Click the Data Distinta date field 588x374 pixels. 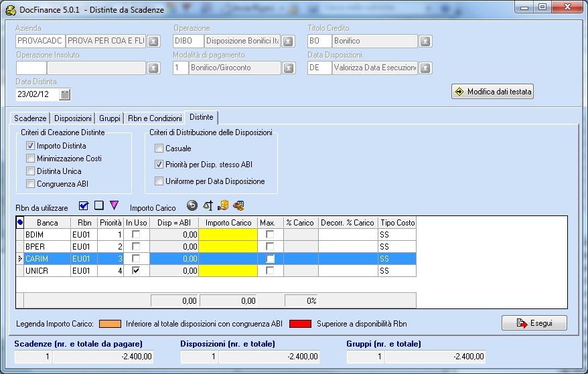click(x=38, y=94)
